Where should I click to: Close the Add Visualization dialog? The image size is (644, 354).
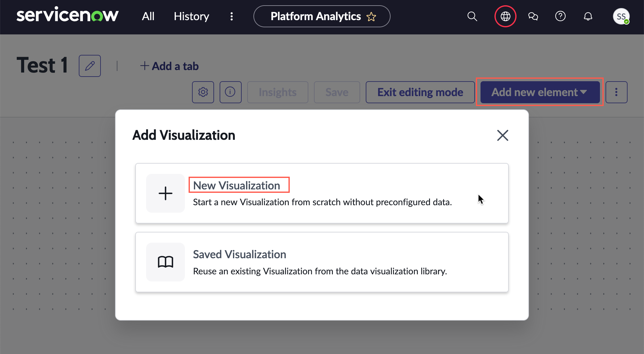pyautogui.click(x=503, y=135)
